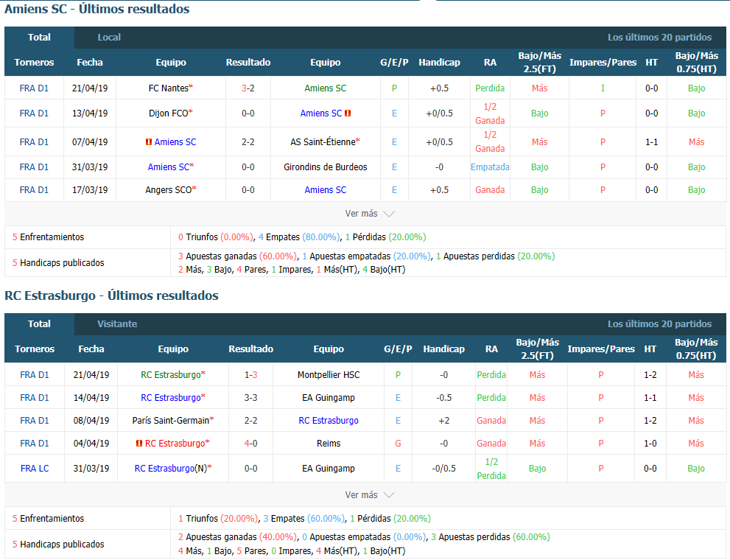Click the Empatada RA value
Viewport: 730px width, 560px height.
490,167
